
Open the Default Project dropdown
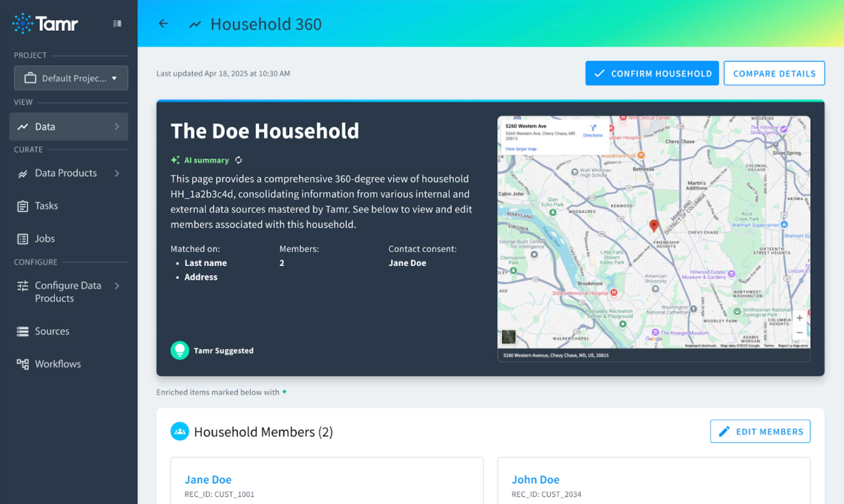click(x=115, y=78)
